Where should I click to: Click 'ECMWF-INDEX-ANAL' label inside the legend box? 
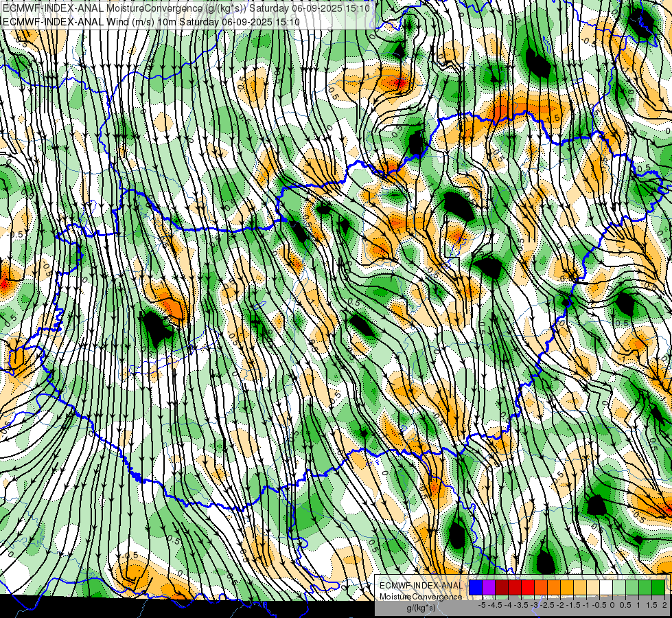421,586
